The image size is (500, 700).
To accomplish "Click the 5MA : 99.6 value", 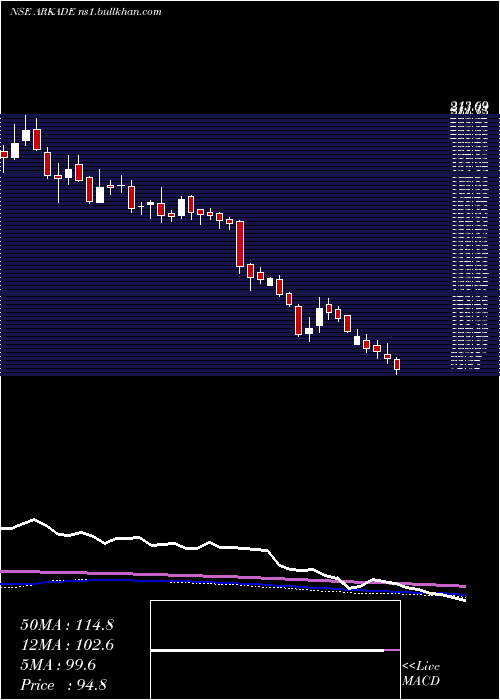I will coord(58,665).
